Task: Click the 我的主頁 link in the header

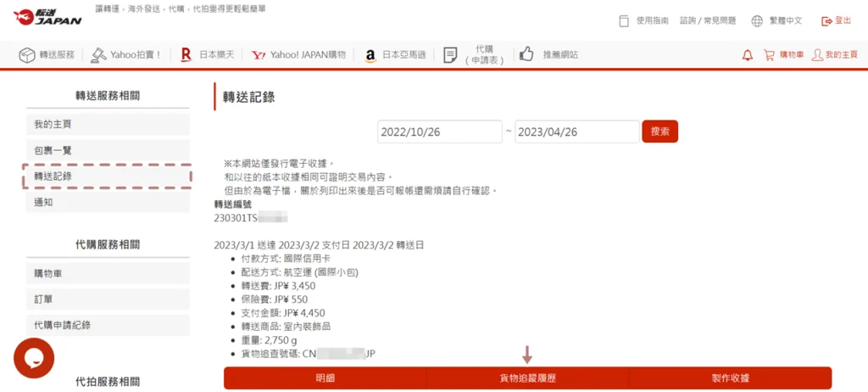Action: [842, 55]
